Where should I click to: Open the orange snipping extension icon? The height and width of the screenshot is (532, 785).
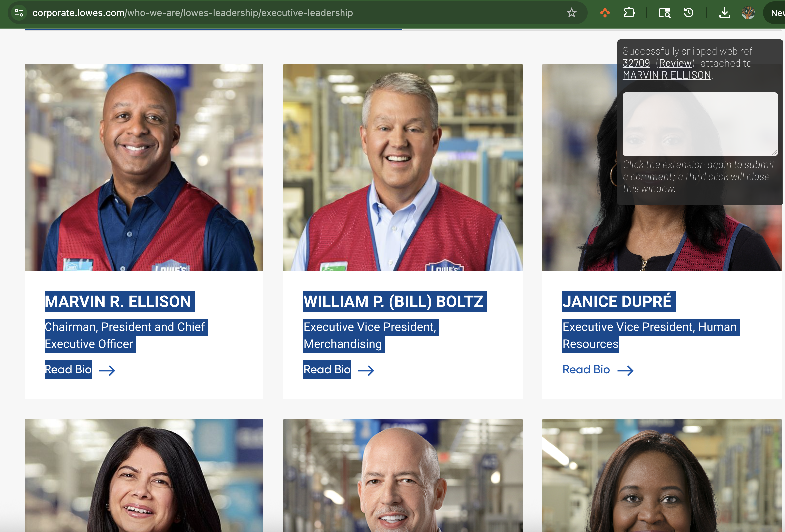605,13
